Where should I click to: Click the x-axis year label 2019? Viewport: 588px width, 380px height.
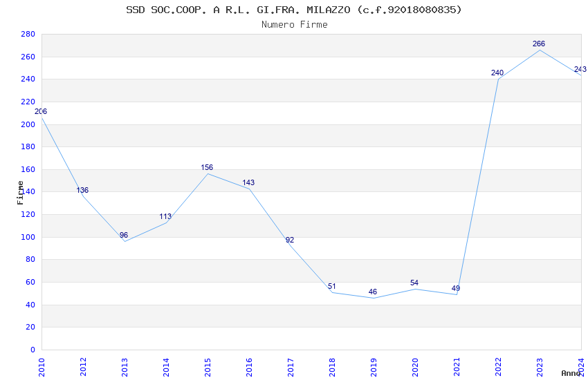tap(374, 368)
